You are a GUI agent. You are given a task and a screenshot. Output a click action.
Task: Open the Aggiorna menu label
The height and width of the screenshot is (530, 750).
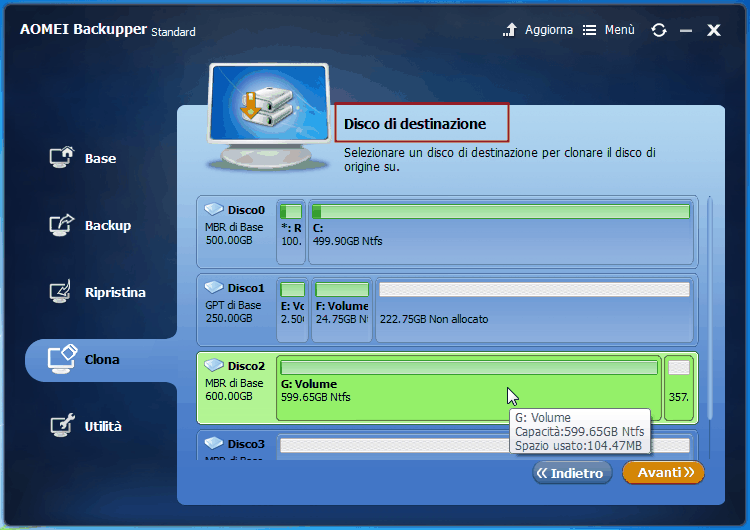[x=549, y=30]
